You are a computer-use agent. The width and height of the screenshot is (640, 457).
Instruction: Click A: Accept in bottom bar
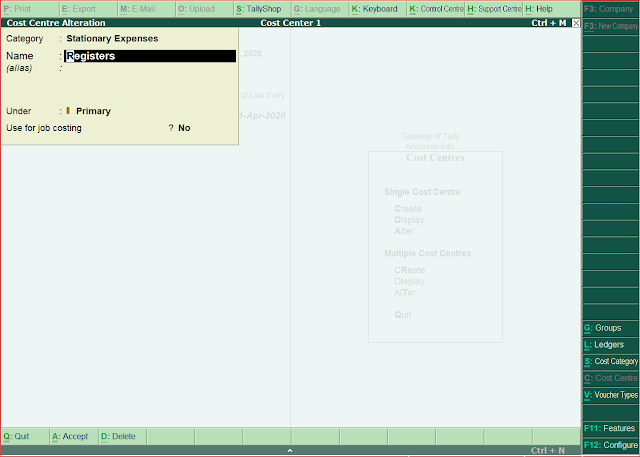click(73, 436)
